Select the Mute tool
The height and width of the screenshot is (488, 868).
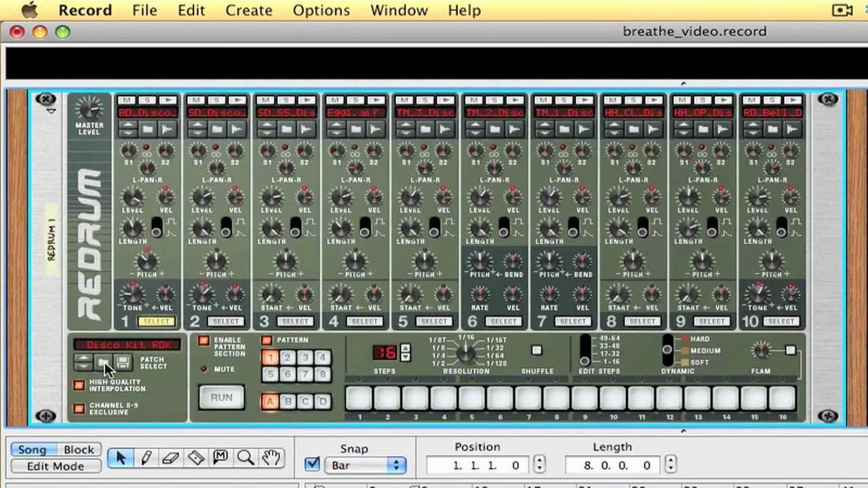[x=220, y=458]
